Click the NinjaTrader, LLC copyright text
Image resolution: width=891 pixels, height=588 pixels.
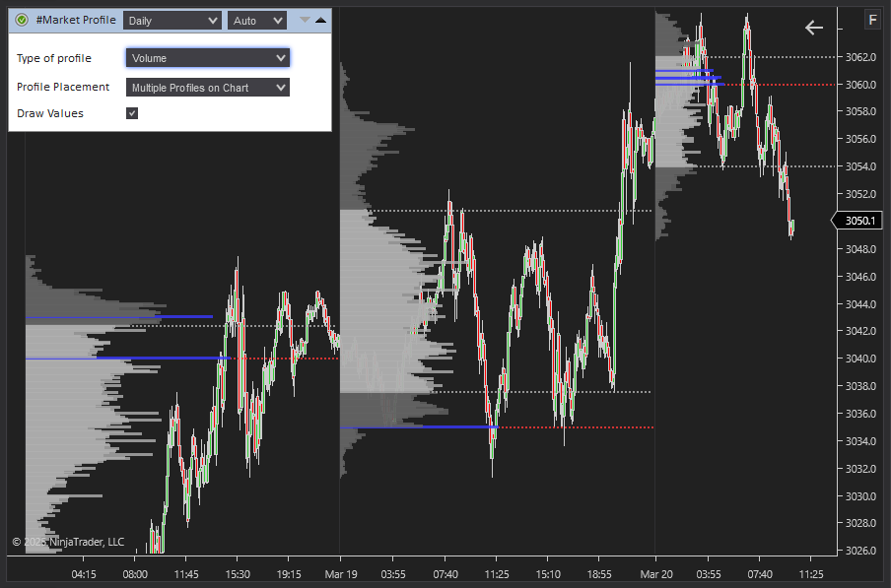click(68, 542)
